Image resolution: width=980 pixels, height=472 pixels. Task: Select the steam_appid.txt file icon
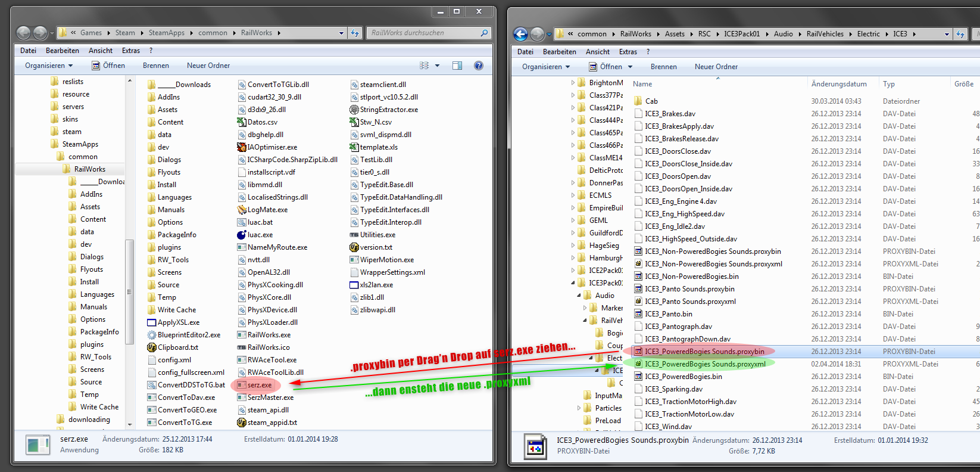coord(241,423)
